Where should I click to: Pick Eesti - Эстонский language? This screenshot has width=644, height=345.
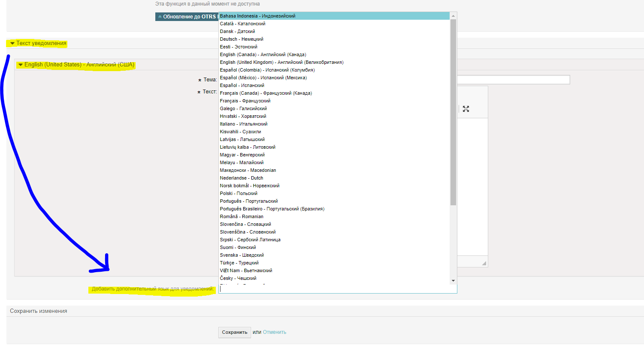tap(334, 47)
